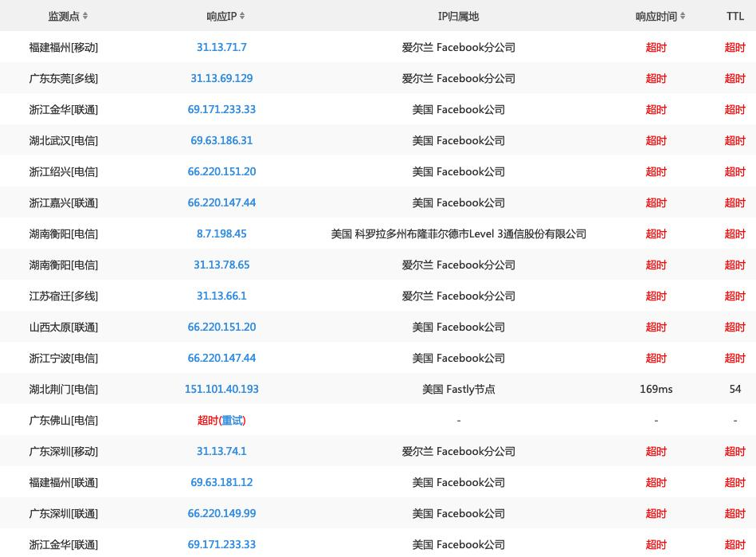This screenshot has height=557, width=756.
Task: Select the 广东东莞[多线] cell
Action: (64, 78)
